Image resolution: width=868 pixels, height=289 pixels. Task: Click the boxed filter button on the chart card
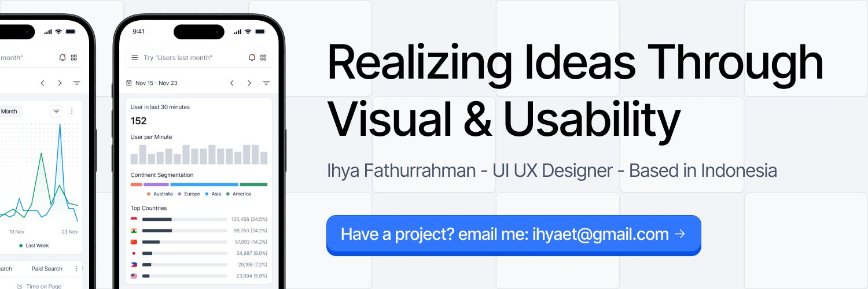click(56, 112)
